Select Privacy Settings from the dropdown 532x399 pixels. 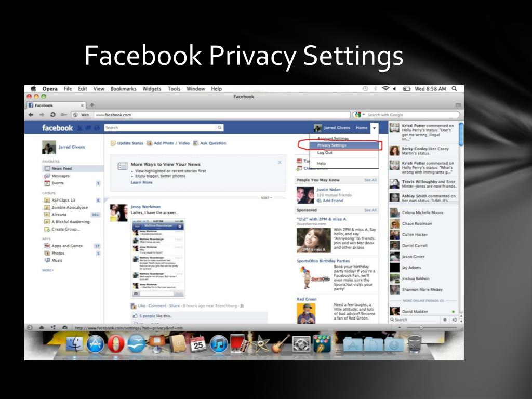point(344,145)
